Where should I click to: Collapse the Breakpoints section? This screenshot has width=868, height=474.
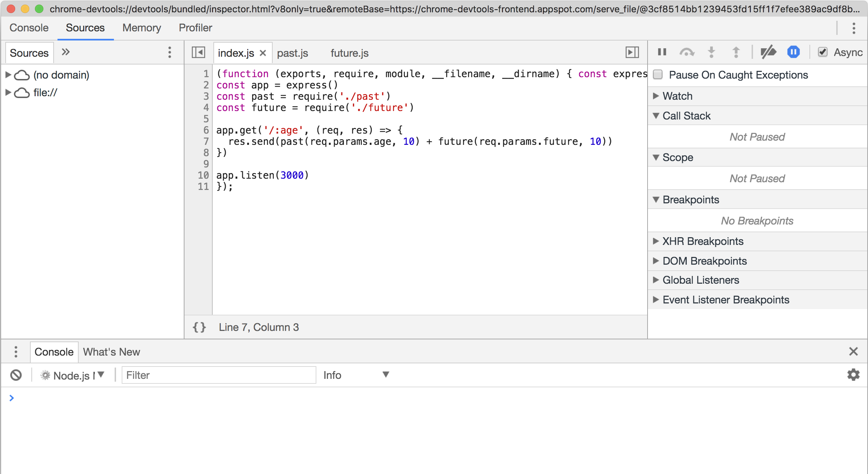pyautogui.click(x=656, y=199)
